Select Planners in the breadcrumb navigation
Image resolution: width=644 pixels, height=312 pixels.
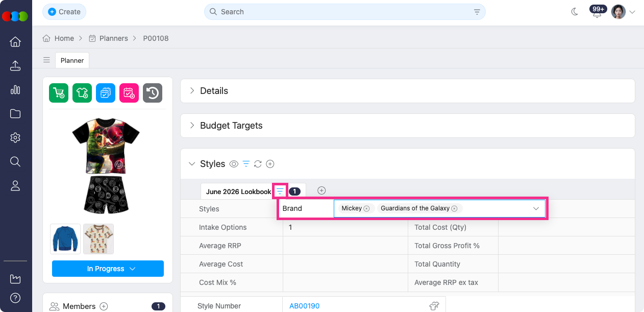pos(113,38)
